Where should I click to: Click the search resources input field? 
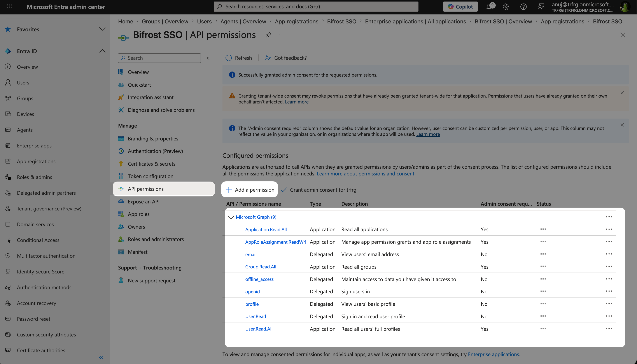tap(316, 7)
